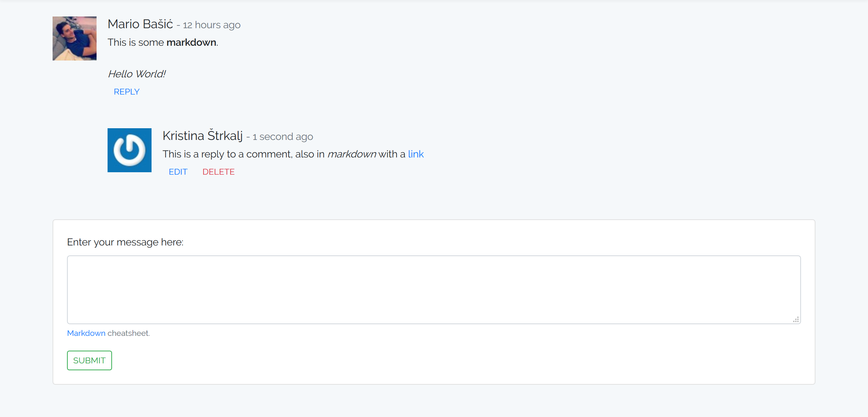
Task: Submit the comment form
Action: pyautogui.click(x=89, y=360)
